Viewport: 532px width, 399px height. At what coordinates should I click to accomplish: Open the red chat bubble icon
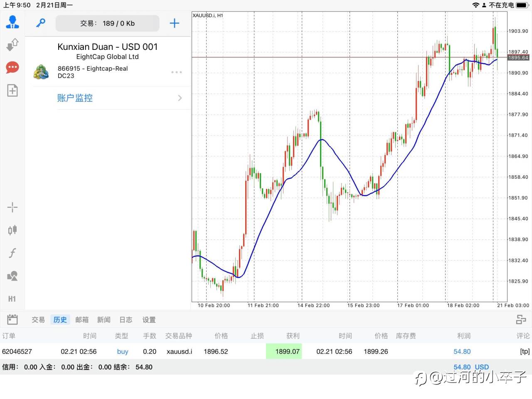(12, 67)
